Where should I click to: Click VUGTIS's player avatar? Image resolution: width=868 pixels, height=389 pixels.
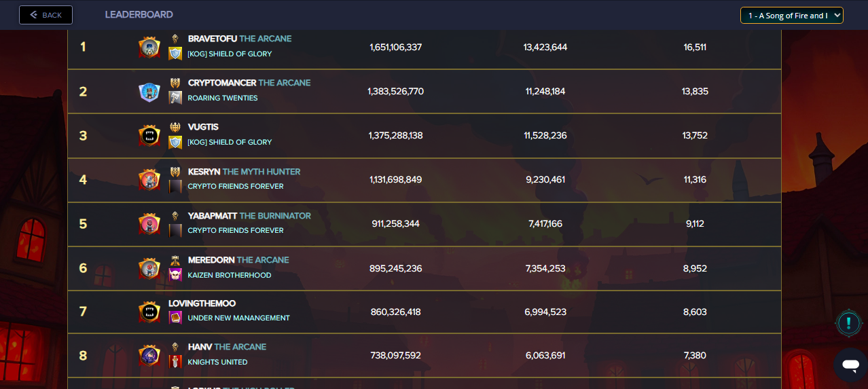tap(149, 136)
